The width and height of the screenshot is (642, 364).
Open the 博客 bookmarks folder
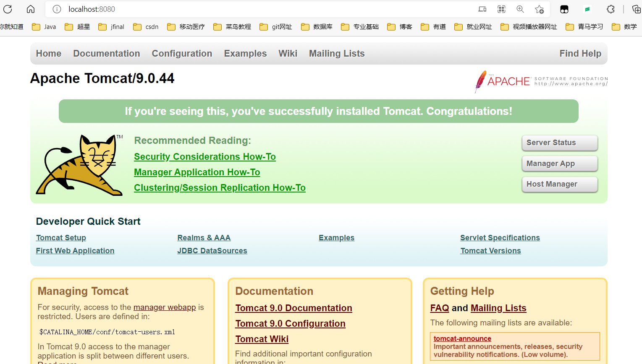pos(400,27)
